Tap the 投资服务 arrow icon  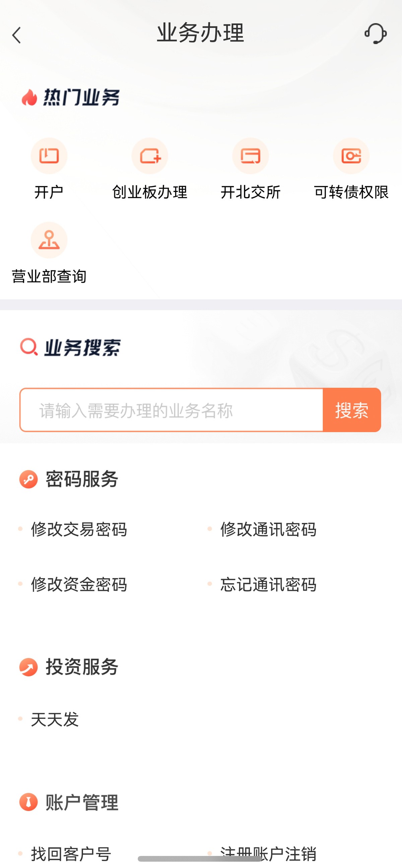coord(28,667)
